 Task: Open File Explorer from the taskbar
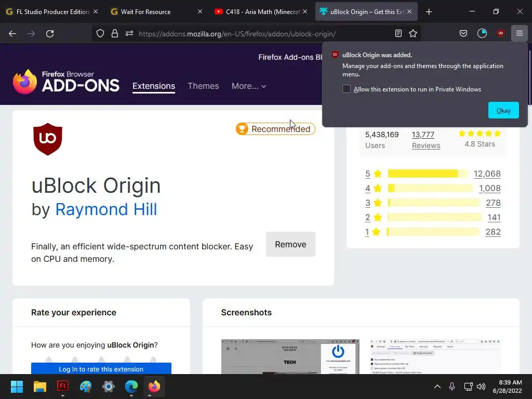(39, 387)
